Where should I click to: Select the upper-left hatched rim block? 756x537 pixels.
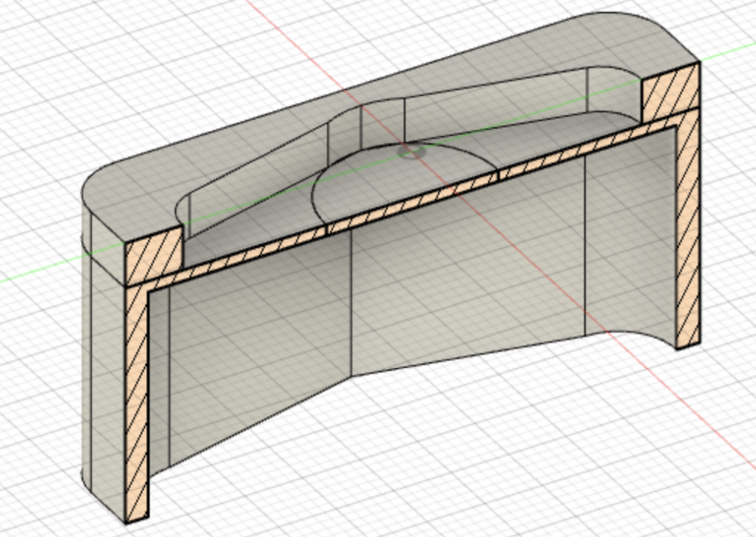click(x=153, y=257)
